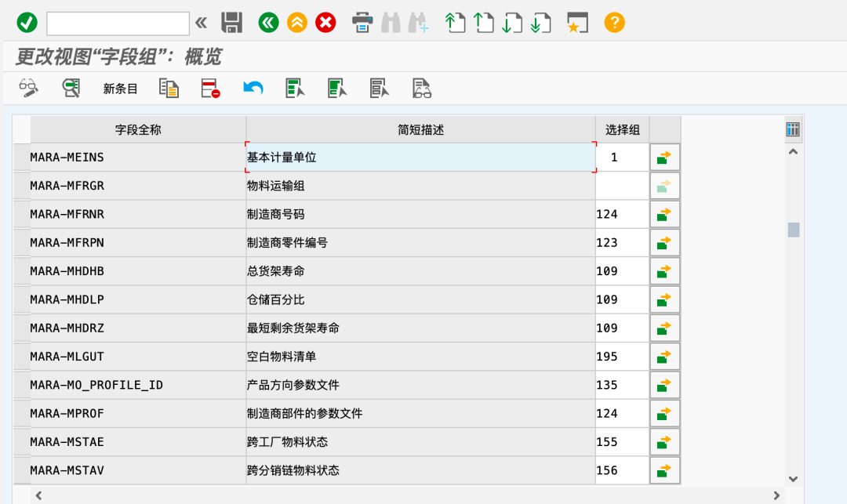The image size is (847, 504).
Task: Click the green Back arrow icon
Action: tap(269, 23)
